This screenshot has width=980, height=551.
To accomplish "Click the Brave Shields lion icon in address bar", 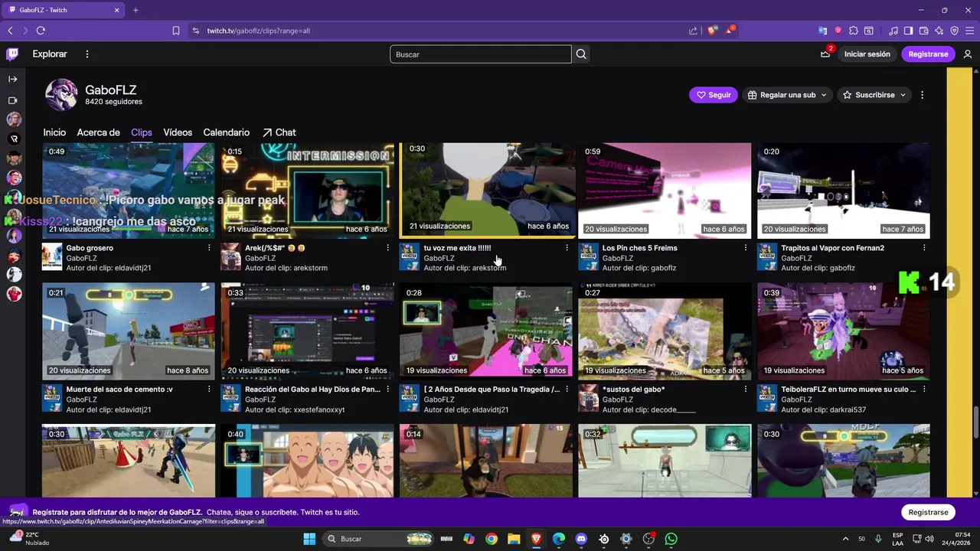I will tap(712, 31).
